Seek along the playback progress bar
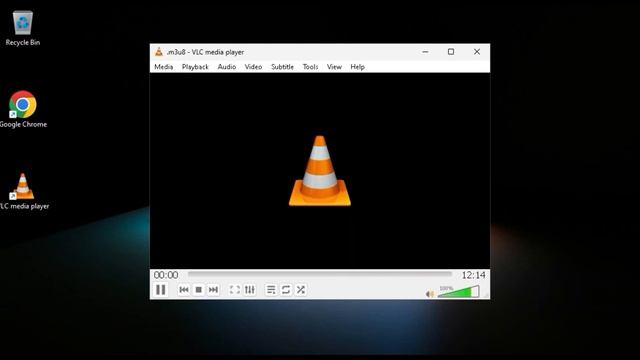The height and width of the screenshot is (360, 640). 320,275
